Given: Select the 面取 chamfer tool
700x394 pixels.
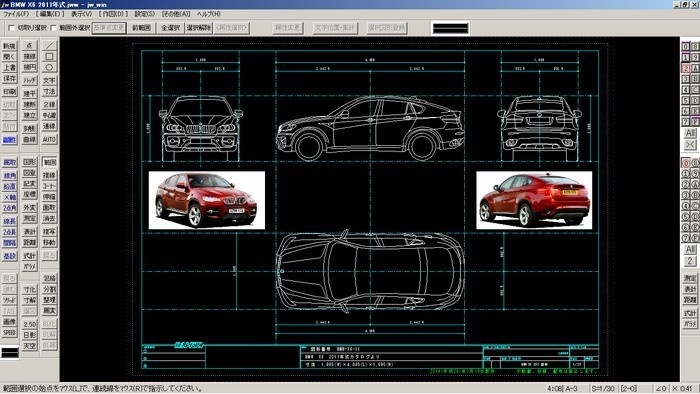Looking at the screenshot, I should (49, 207).
